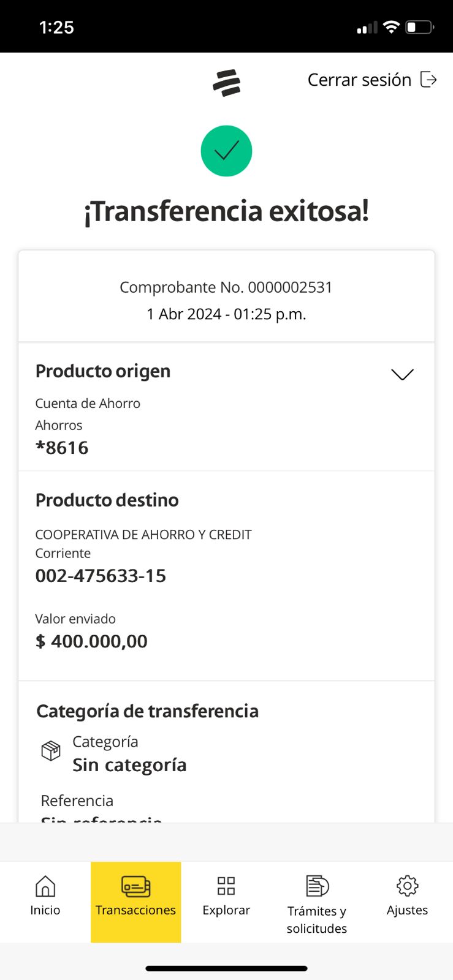Tap the Sin categoría label
This screenshot has width=453, height=980.
pos(129,765)
